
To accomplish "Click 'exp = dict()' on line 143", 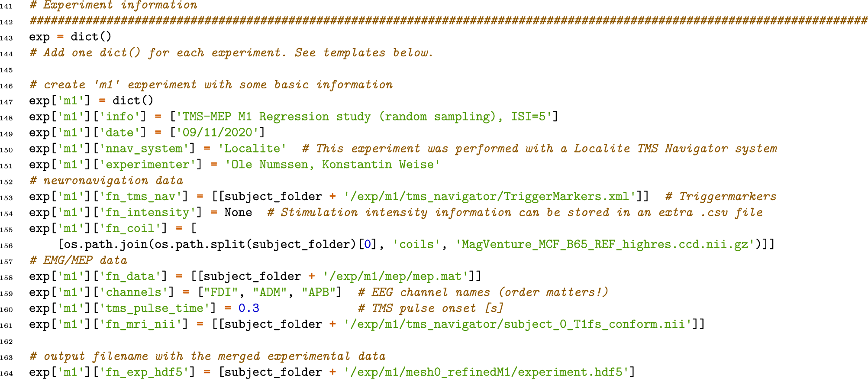I will point(71,37).
